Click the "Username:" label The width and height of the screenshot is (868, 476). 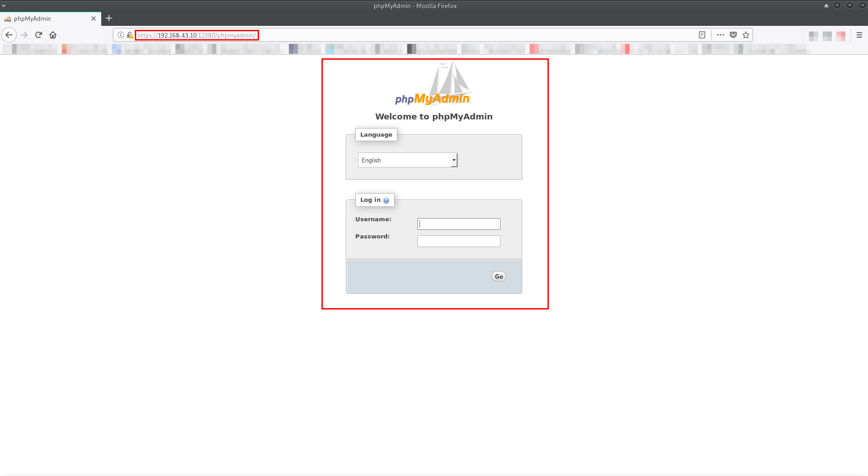(373, 219)
